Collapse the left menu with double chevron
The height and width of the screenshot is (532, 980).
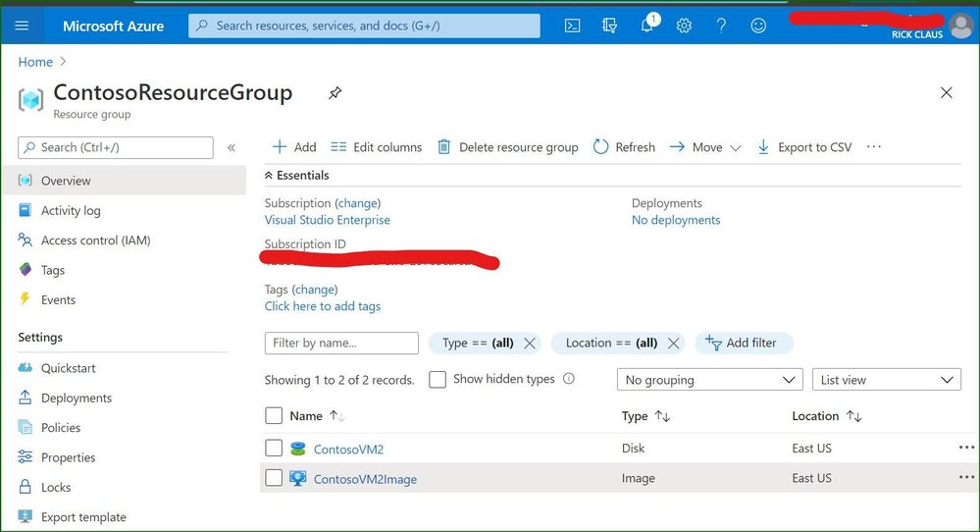point(232,147)
